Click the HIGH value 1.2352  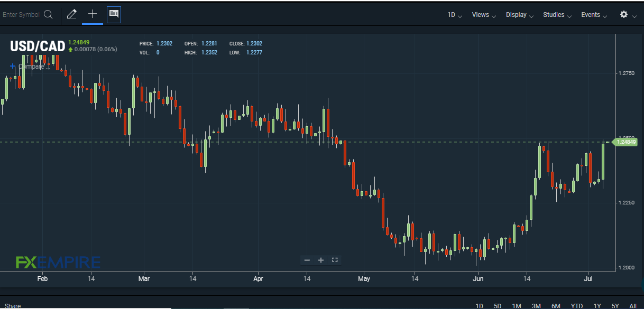(x=209, y=52)
